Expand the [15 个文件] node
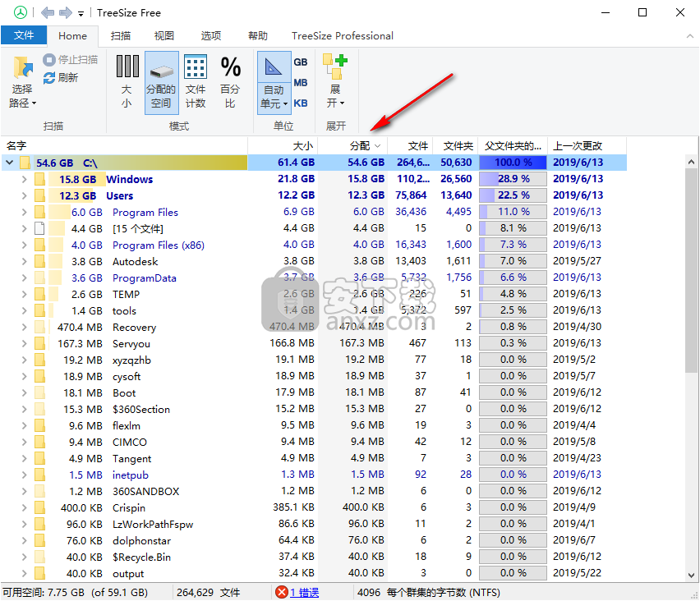 pyautogui.click(x=24, y=228)
